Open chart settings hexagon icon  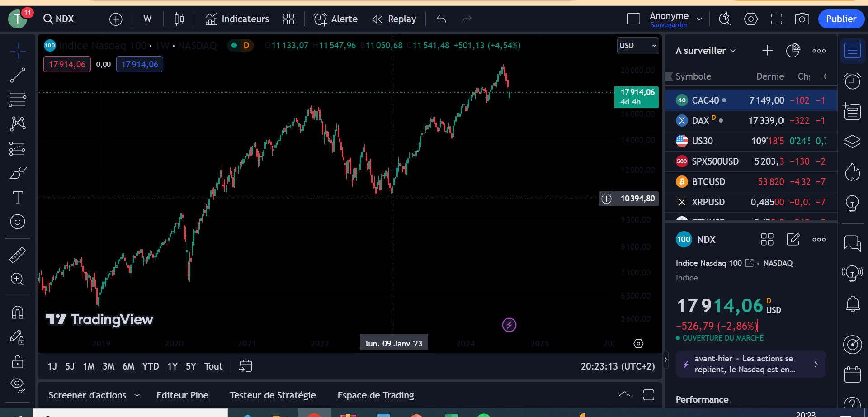[x=751, y=19]
